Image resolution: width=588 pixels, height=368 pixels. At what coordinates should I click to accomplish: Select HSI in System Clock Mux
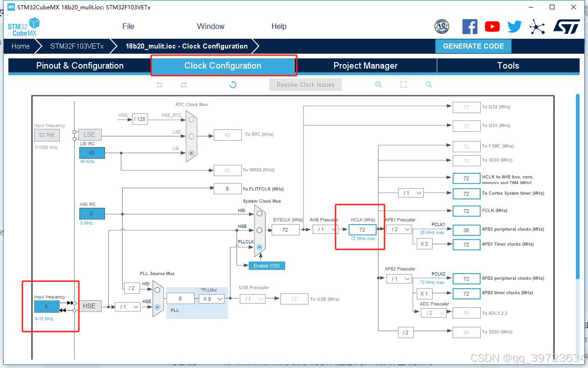pyautogui.click(x=259, y=213)
